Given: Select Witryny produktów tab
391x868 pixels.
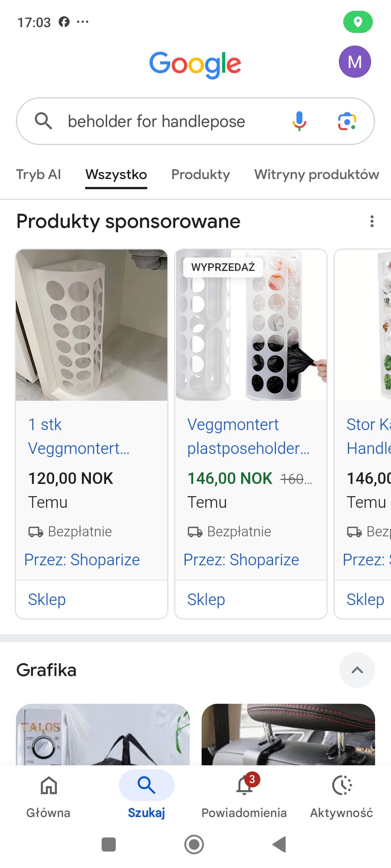Looking at the screenshot, I should coord(316,175).
